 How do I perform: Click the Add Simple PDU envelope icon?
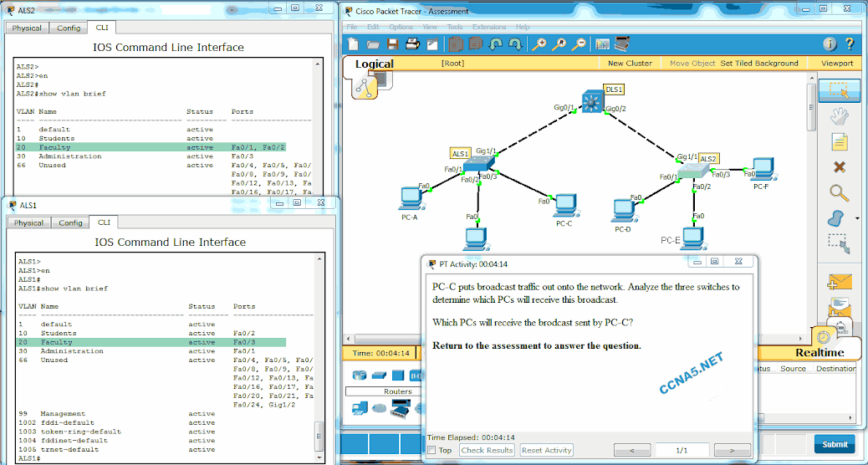[840, 282]
